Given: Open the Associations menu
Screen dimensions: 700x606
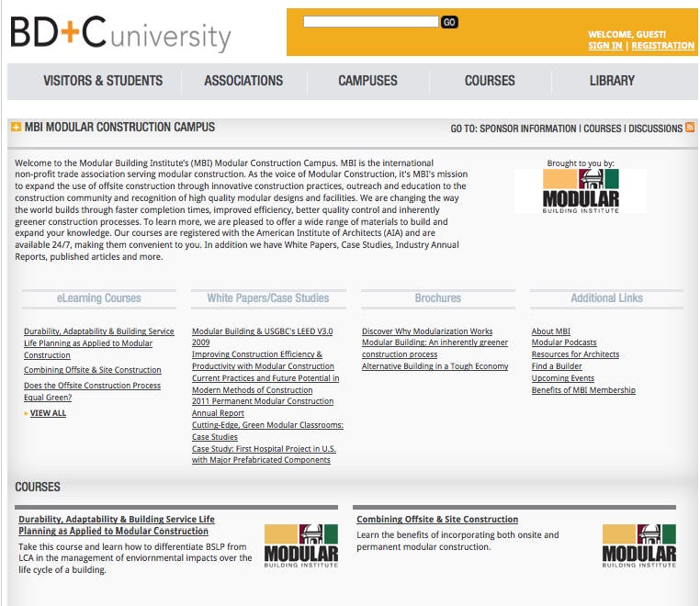Looking at the screenshot, I should (243, 81).
